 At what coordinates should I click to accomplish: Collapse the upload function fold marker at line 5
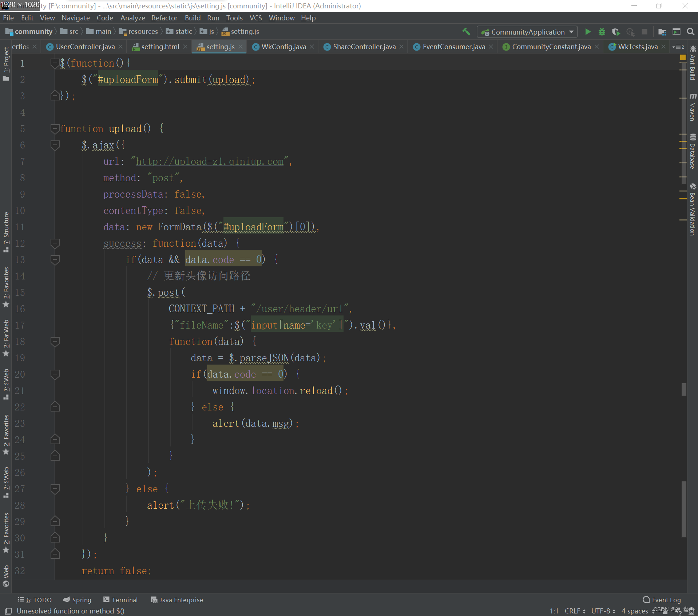pyautogui.click(x=55, y=128)
